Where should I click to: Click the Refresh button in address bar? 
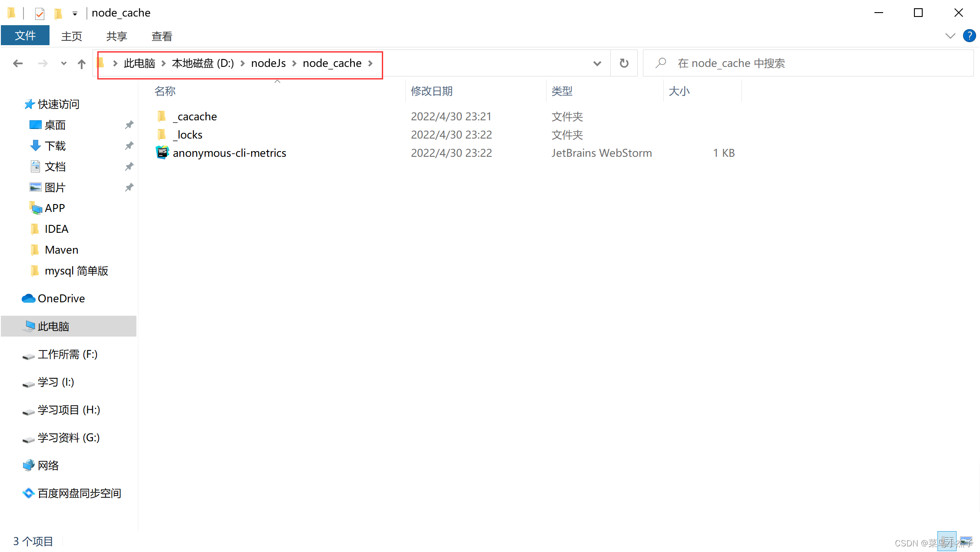[x=624, y=63]
